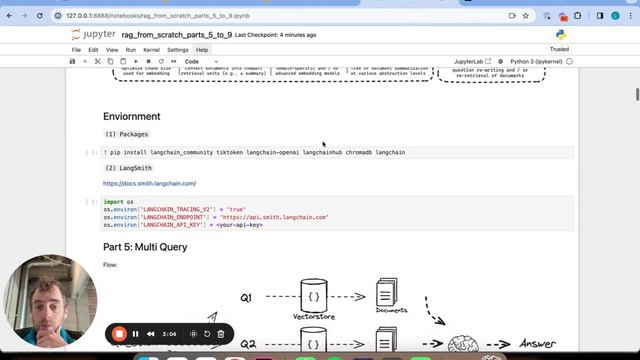
Task: Go forward with the browser forward arrow
Action: click(x=24, y=16)
